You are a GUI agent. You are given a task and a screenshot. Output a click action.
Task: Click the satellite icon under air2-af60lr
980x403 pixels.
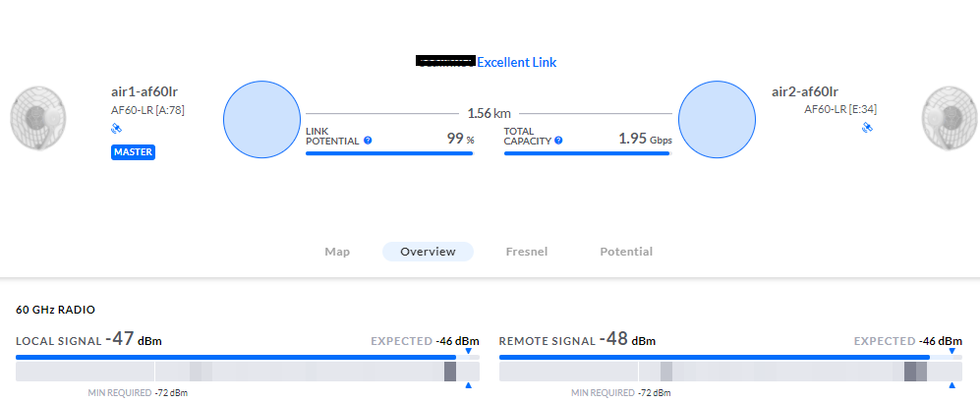(867, 128)
